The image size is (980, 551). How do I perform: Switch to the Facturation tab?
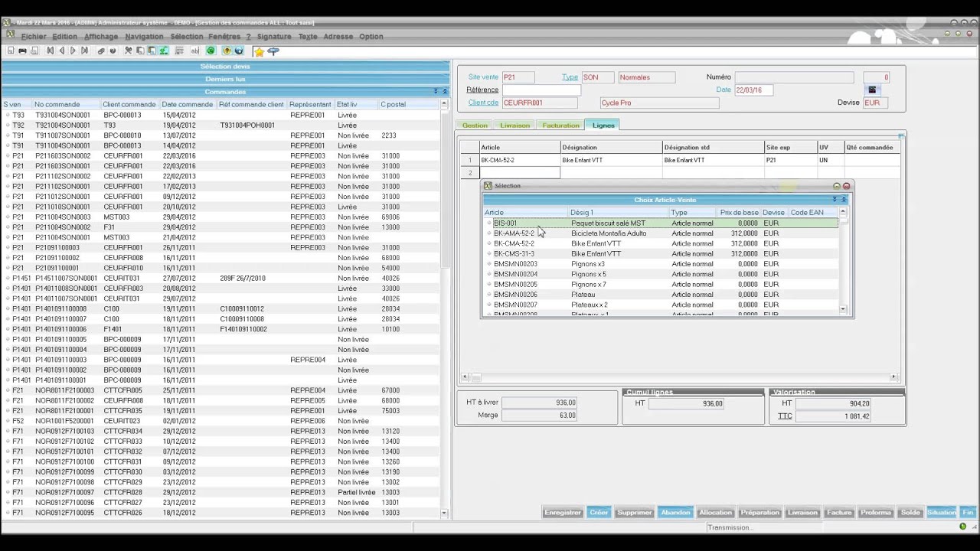[561, 125]
